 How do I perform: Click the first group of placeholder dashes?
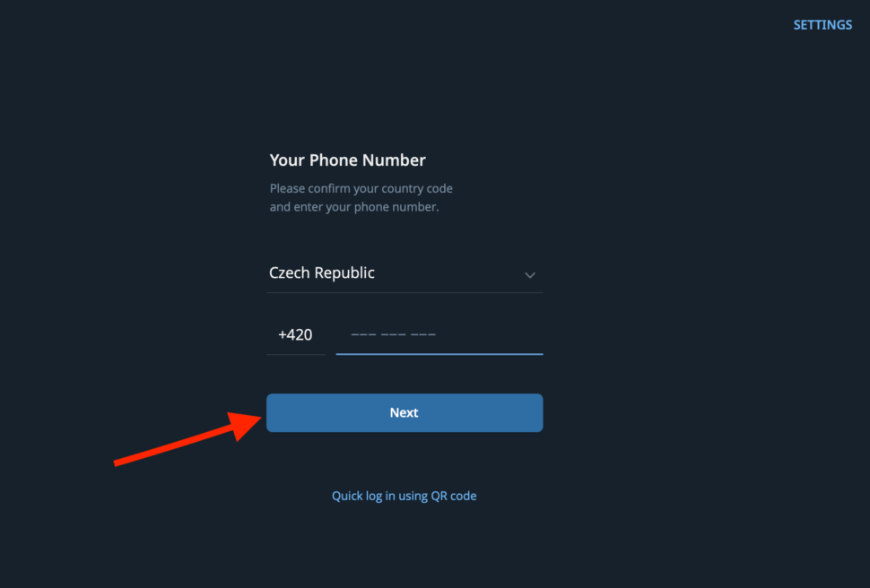[363, 335]
